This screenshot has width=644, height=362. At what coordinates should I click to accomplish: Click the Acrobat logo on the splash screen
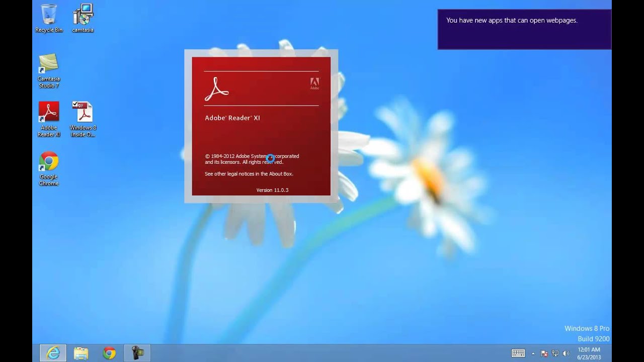pyautogui.click(x=216, y=88)
